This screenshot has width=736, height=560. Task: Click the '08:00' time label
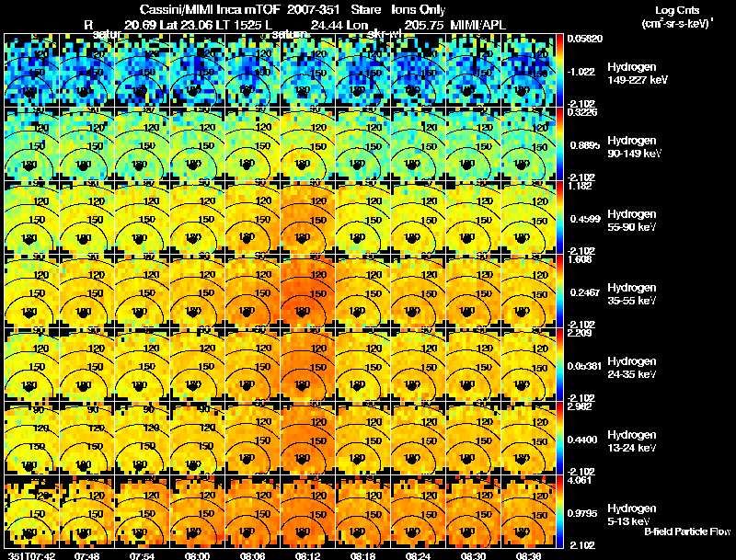coord(198,555)
